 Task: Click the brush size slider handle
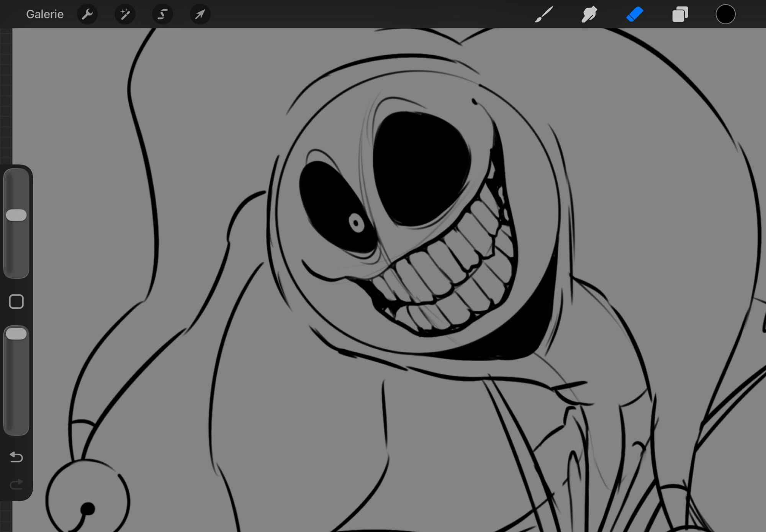16,215
